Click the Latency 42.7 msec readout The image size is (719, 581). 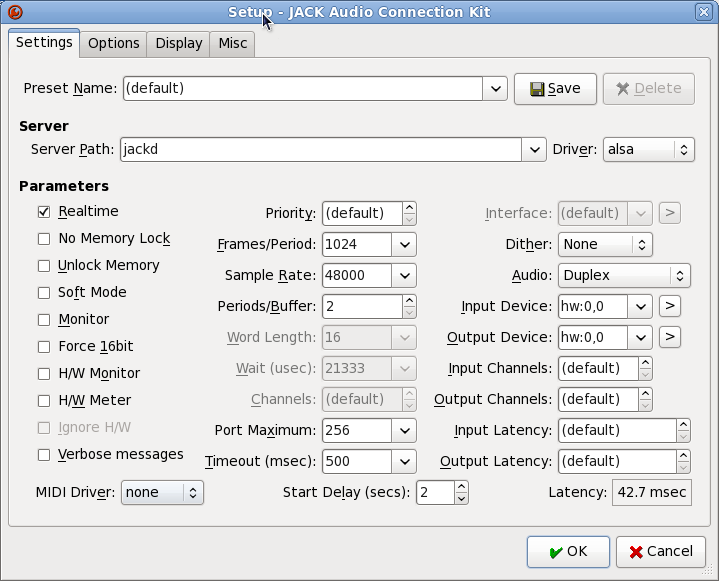652,492
